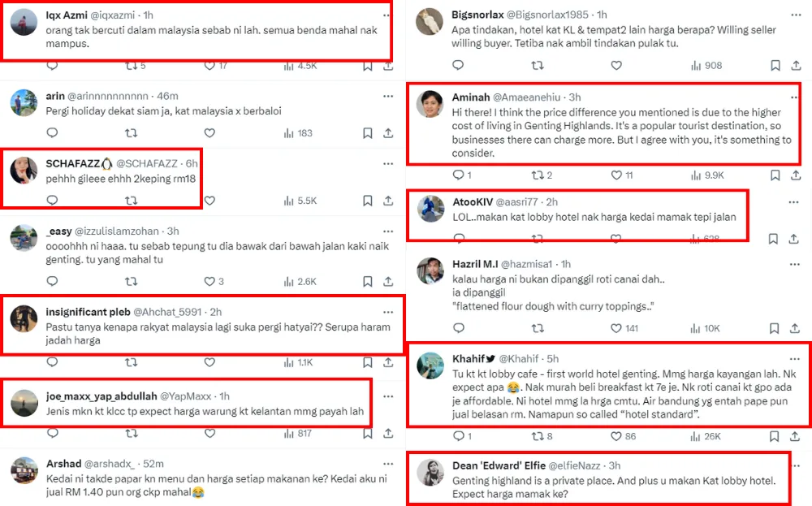This screenshot has width=812, height=506.
Task: Open more options on Bigsnorlax's tweet
Action: pos(796,15)
